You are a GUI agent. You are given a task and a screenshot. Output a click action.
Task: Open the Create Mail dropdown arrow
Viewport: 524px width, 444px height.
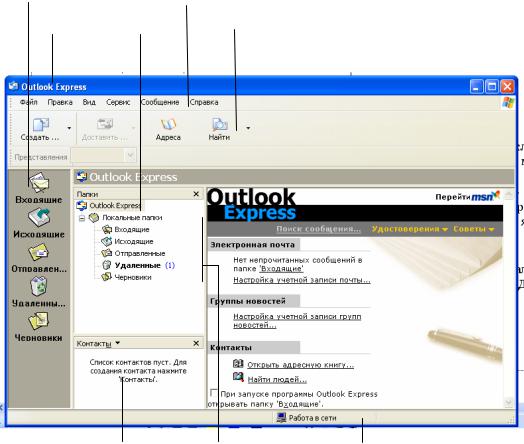pyautogui.click(x=69, y=128)
